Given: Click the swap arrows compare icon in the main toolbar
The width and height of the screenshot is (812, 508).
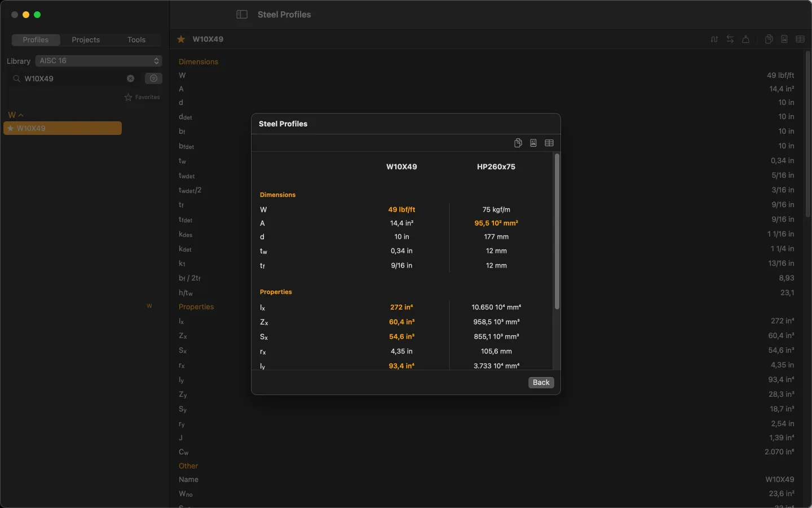Looking at the screenshot, I should tap(730, 39).
